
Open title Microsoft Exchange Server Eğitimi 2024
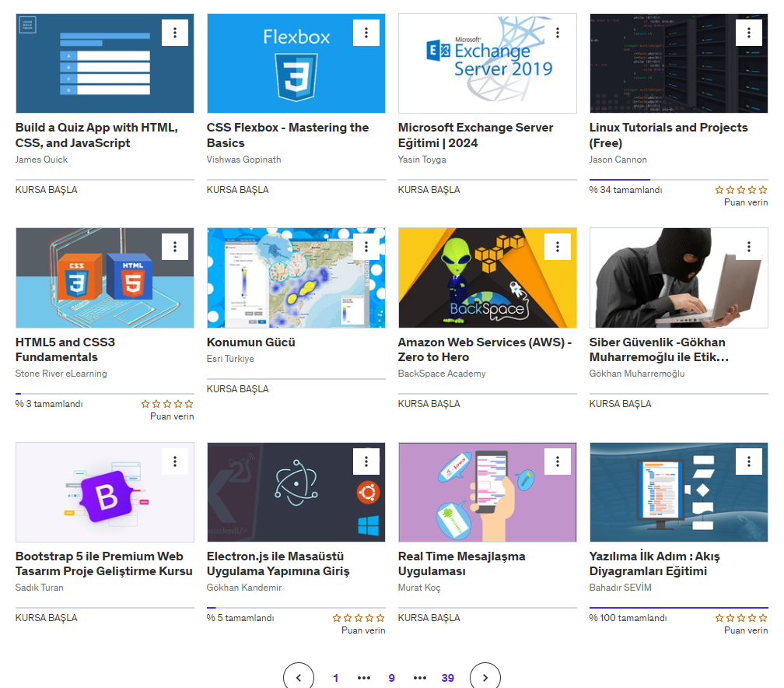tap(475, 135)
